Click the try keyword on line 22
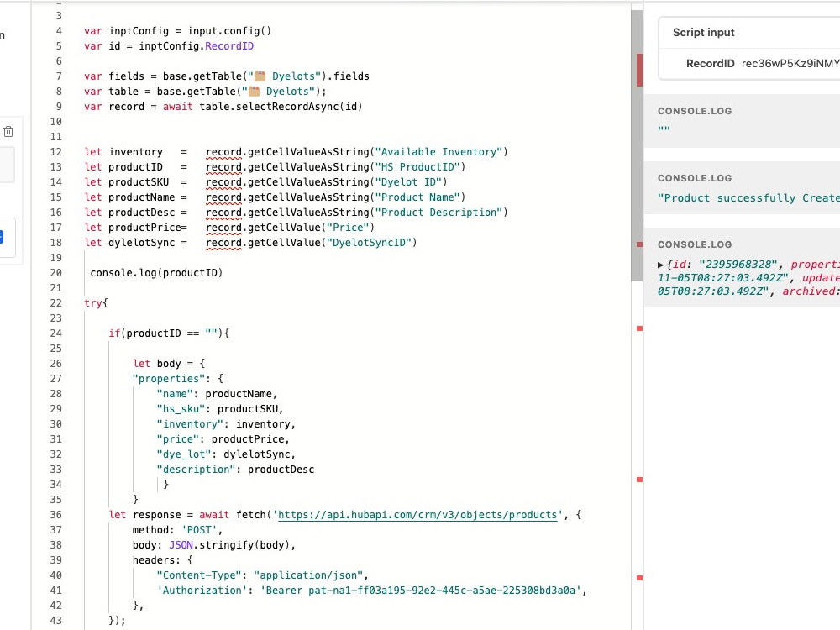 (93, 303)
